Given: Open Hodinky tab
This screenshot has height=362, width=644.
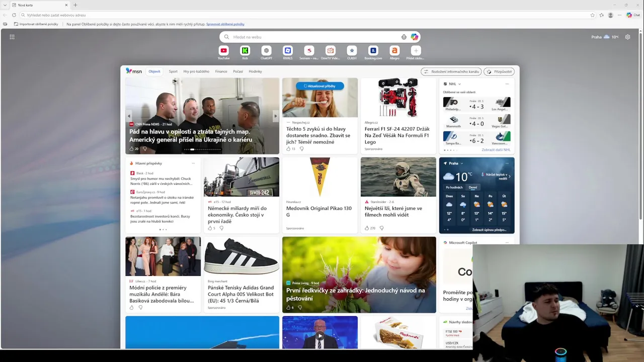Looking at the screenshot, I should (255, 71).
